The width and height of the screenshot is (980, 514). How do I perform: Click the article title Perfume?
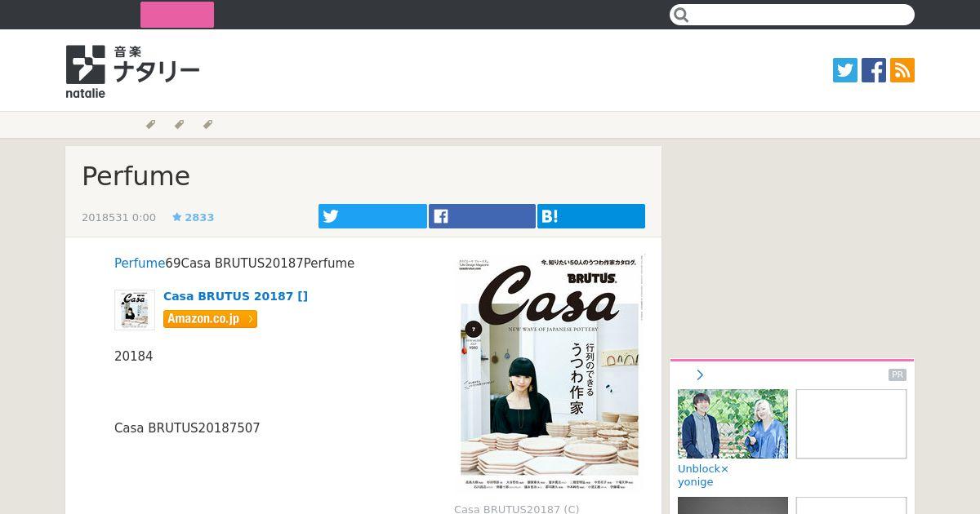[136, 176]
